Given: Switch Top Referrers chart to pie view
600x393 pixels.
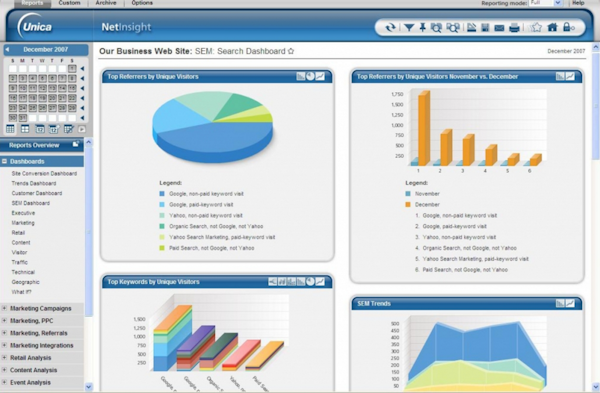Looking at the screenshot, I should point(310,77).
